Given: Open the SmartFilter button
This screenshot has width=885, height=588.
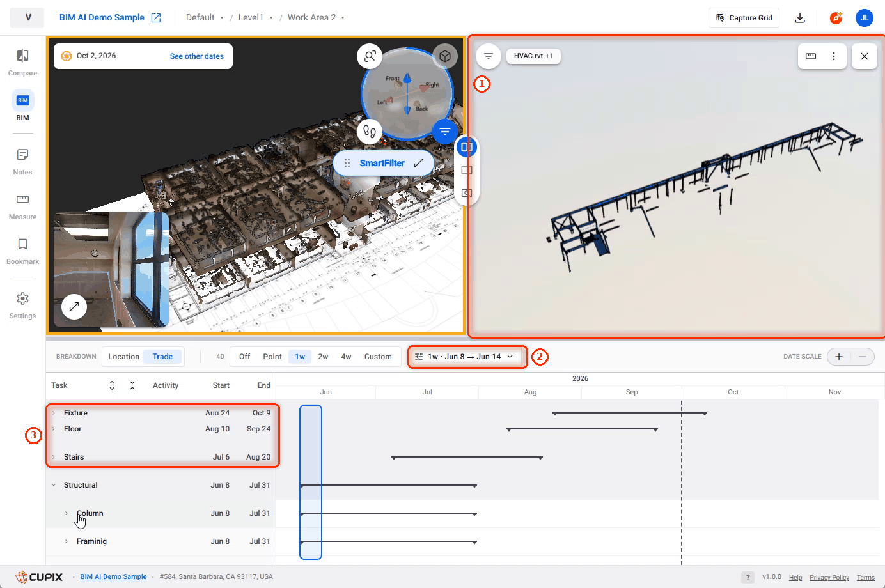Looking at the screenshot, I should [x=384, y=163].
